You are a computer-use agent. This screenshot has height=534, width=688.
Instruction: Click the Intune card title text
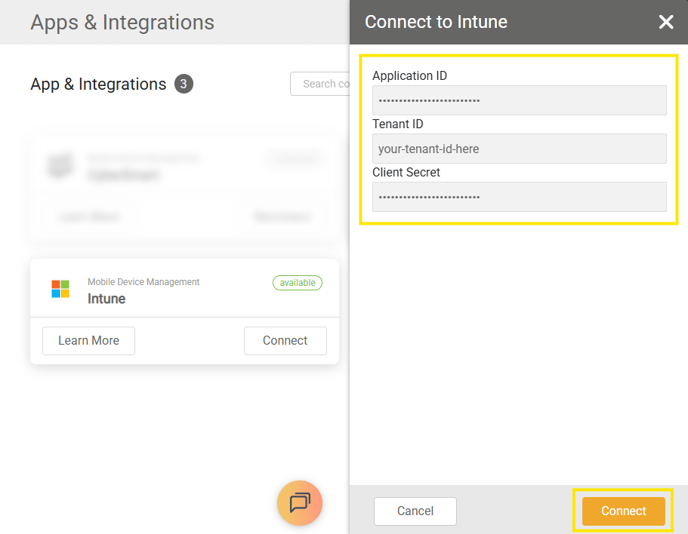(107, 299)
